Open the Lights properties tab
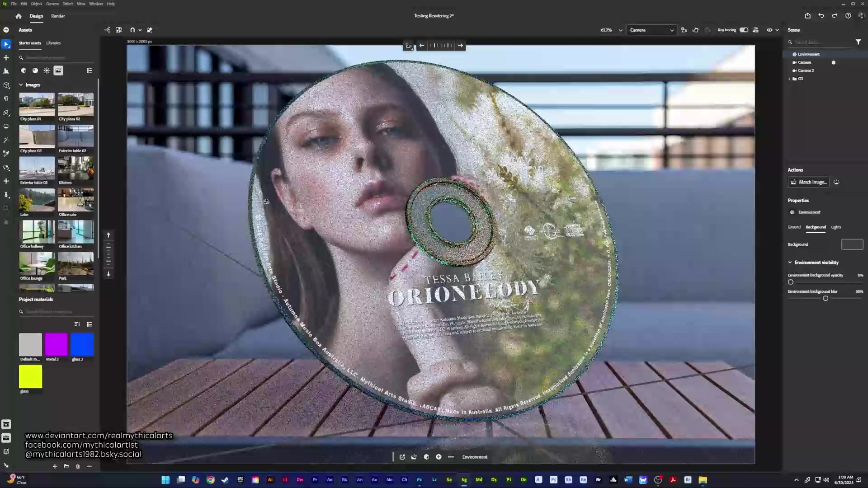 tap(836, 227)
